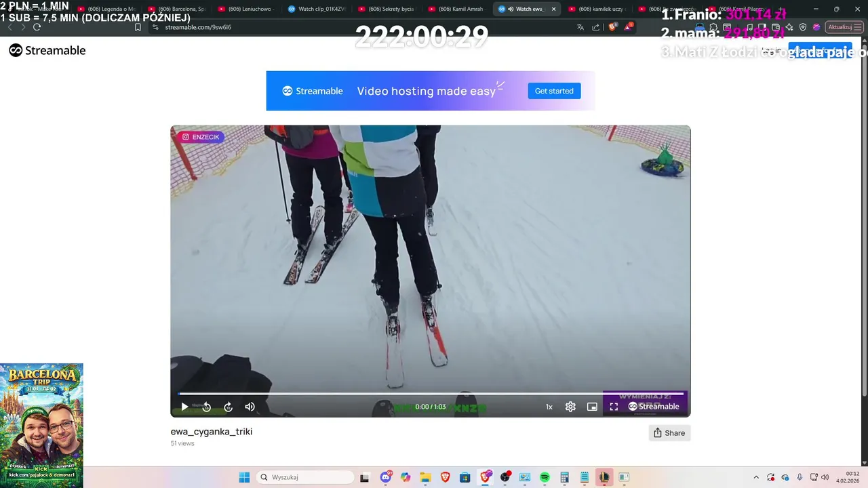
Task: Open Notepad from the taskbar
Action: [584, 477]
